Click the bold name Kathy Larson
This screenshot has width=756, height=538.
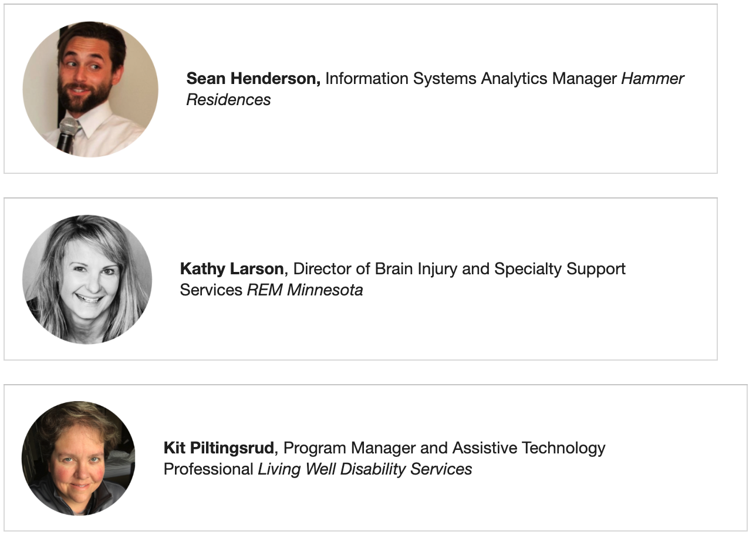[x=232, y=269]
